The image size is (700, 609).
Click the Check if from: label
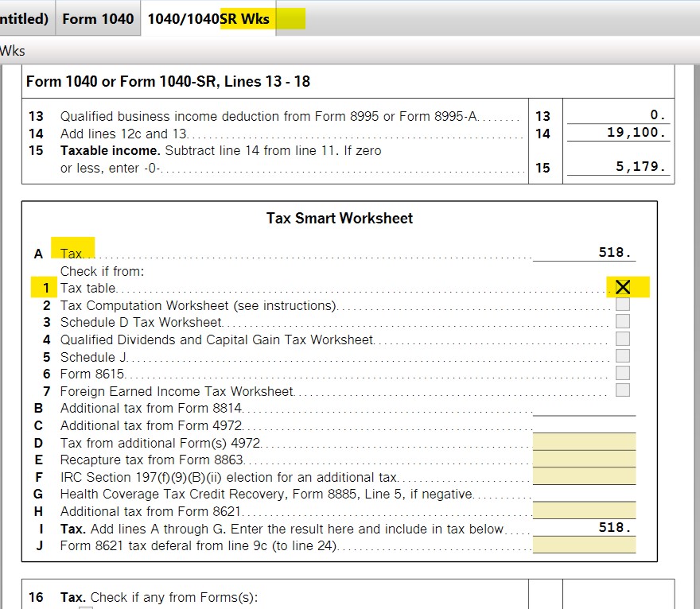point(103,271)
